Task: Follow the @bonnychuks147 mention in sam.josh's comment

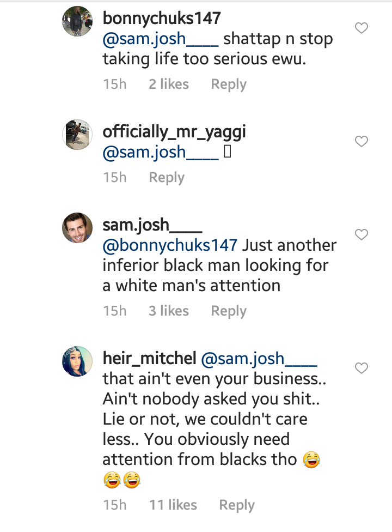Action: [x=170, y=245]
